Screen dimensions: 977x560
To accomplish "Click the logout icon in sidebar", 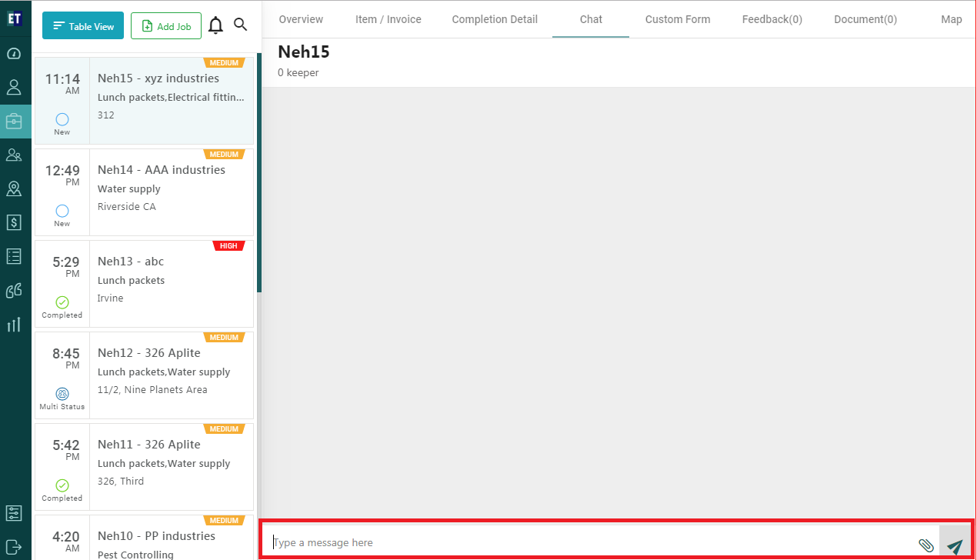I will point(14,546).
